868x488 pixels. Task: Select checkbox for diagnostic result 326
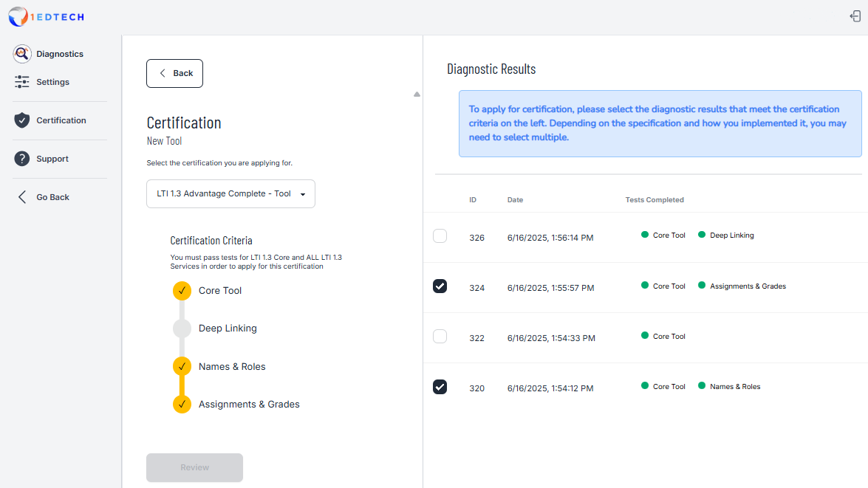(x=440, y=236)
